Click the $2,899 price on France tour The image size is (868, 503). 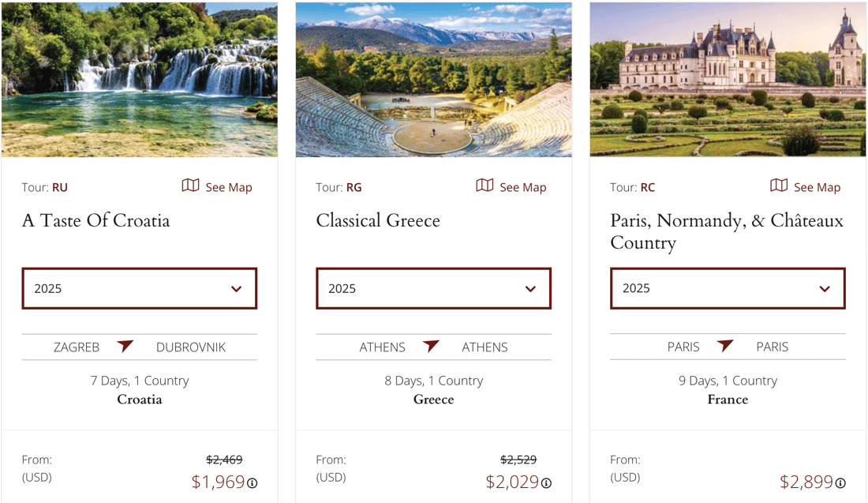[806, 482]
